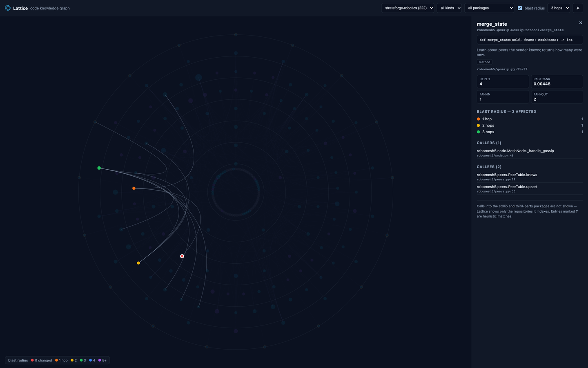This screenshot has width=588, height=368.
Task: Open callee PeerTable.knows
Action: coord(530,177)
